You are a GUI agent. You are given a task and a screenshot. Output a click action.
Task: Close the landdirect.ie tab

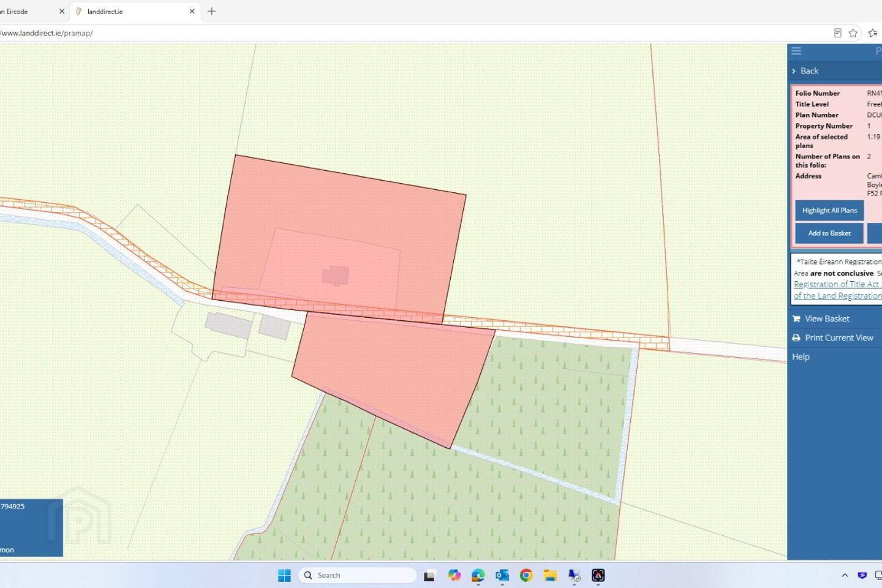(x=192, y=12)
